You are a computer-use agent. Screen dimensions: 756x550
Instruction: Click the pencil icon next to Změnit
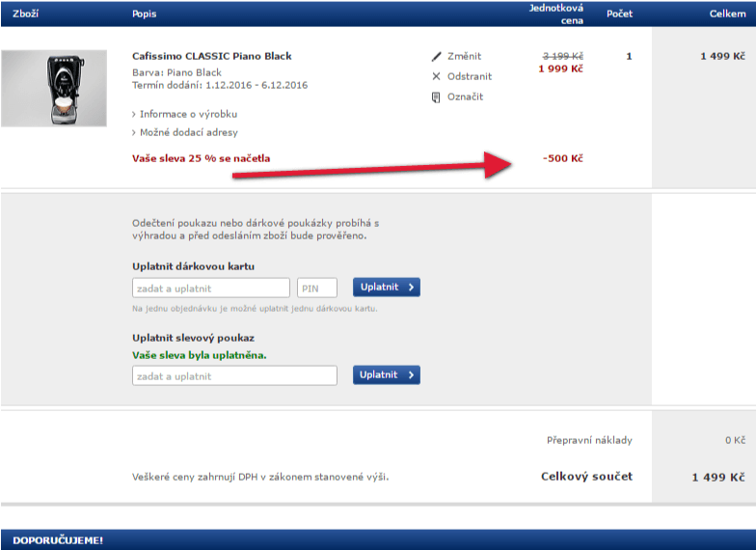(x=436, y=56)
